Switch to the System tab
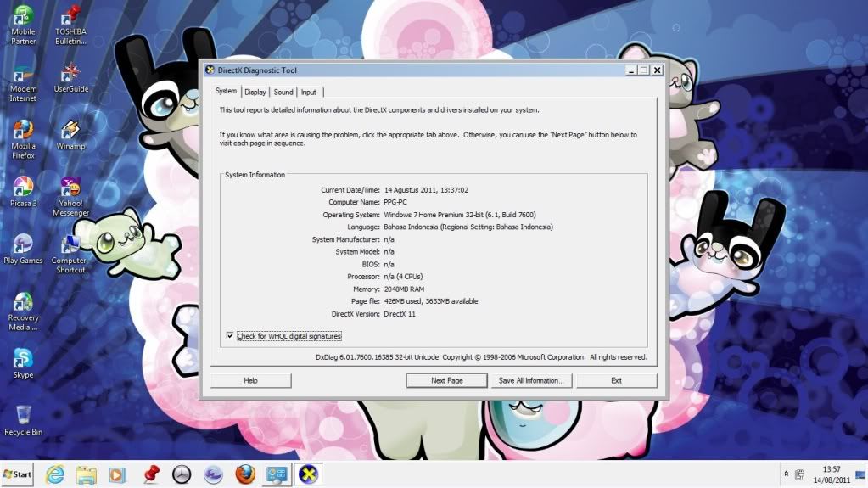868x488 pixels. click(226, 91)
